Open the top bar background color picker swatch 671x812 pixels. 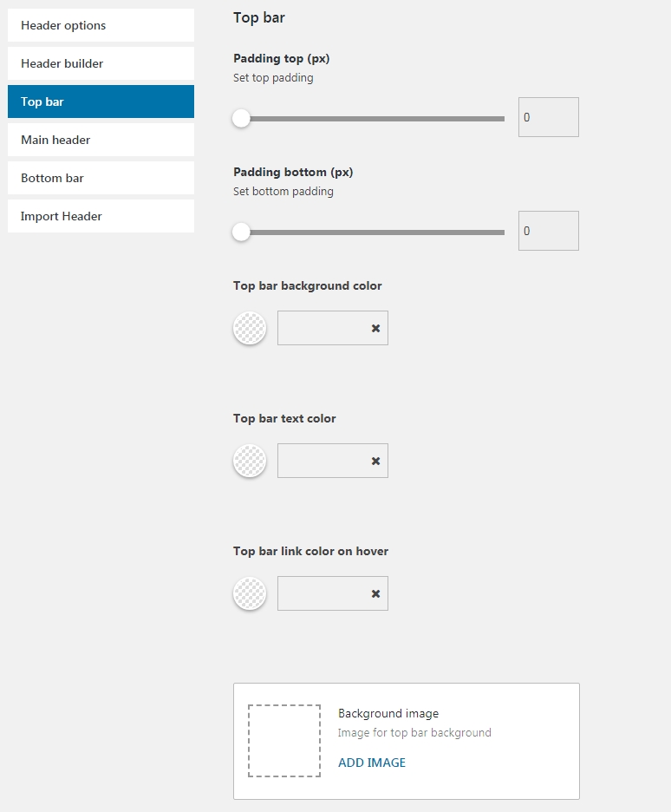click(x=250, y=328)
